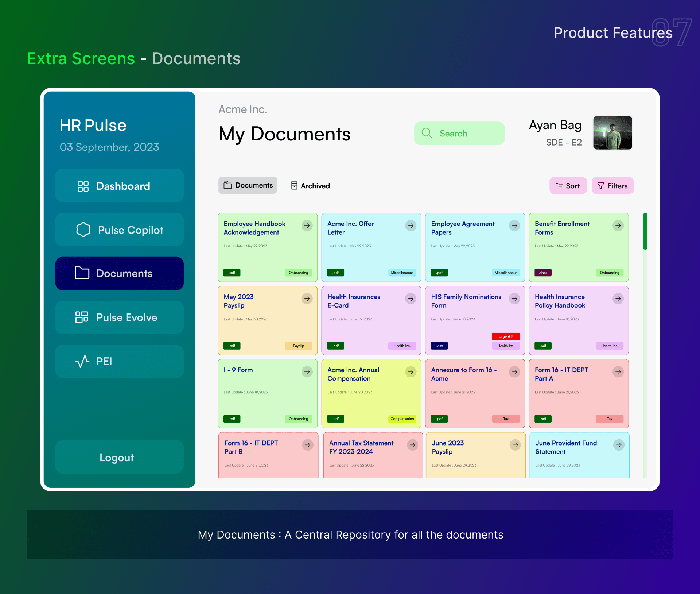Click magnifier icon in search bar
The width and height of the screenshot is (700, 594).
427,133
